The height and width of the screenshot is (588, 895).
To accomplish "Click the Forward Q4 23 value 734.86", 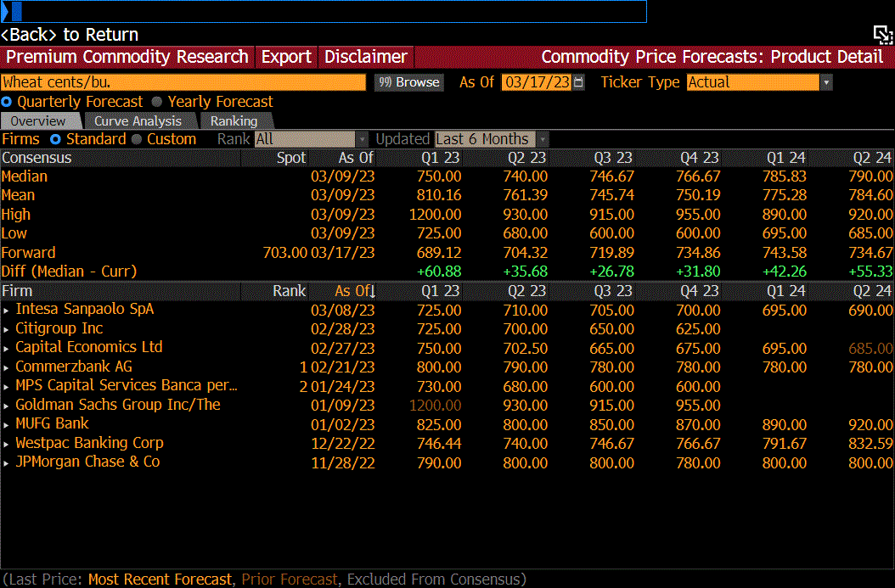I will [697, 253].
